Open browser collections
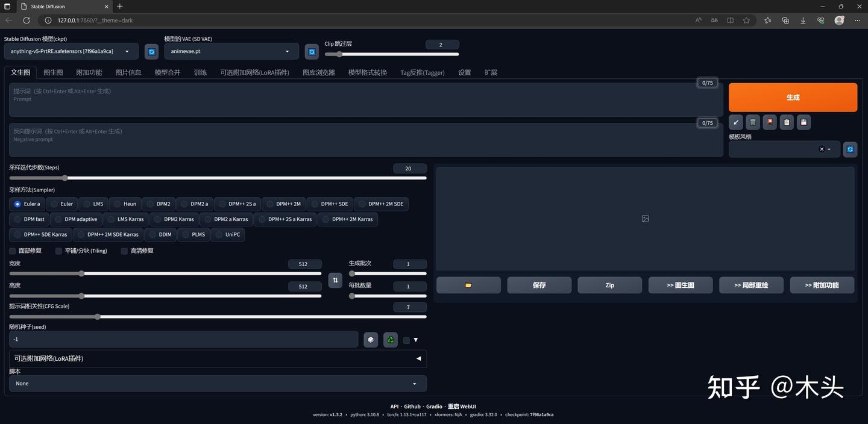Viewport: 868px width, 424px height. [x=785, y=20]
